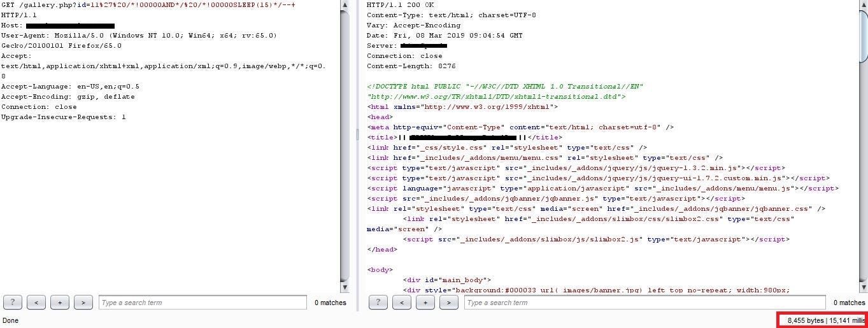Viewport: 868px width, 328px height.
Task: Click the opening body tag line
Action: 380,269
